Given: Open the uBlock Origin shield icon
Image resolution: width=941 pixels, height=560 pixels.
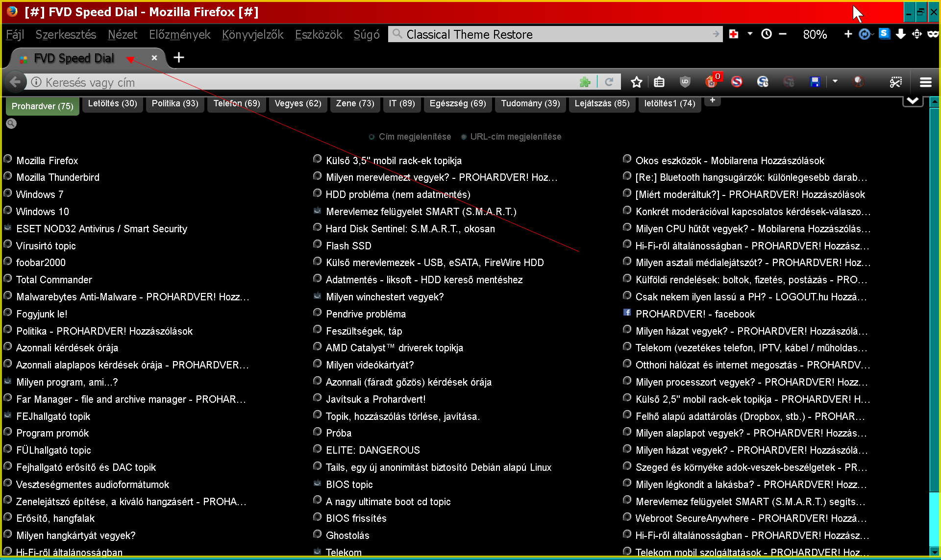Looking at the screenshot, I should pyautogui.click(x=685, y=82).
